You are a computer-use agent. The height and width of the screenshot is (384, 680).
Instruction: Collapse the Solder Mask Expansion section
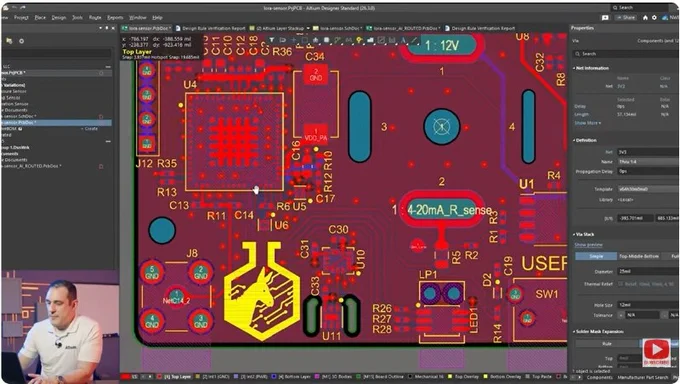click(x=574, y=331)
